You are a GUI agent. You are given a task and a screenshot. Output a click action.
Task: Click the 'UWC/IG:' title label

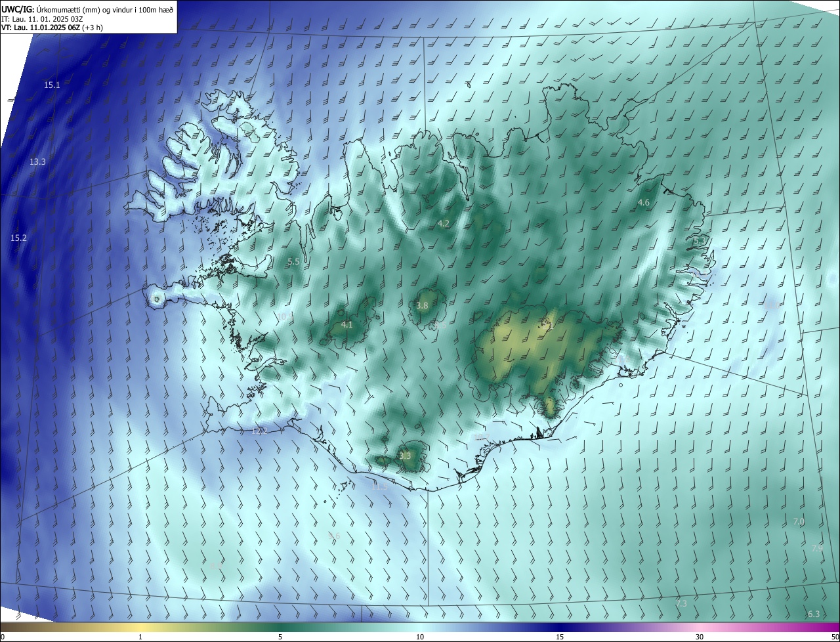(18, 9)
